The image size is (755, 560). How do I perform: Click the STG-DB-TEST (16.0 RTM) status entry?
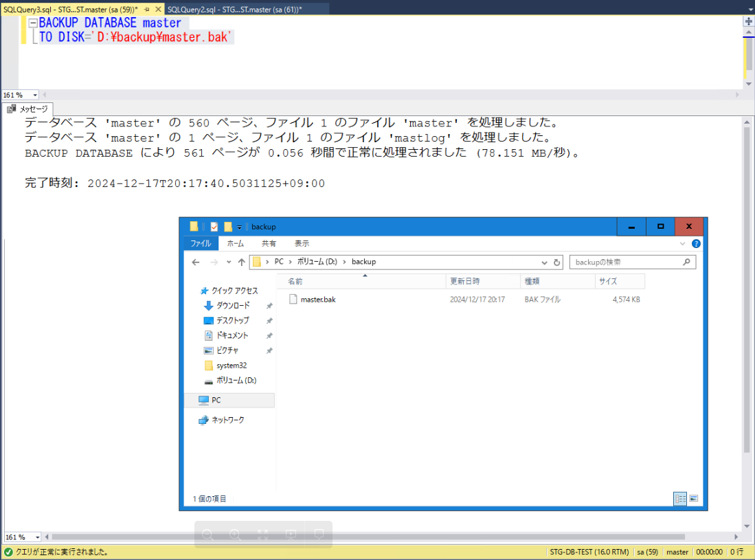[589, 552]
